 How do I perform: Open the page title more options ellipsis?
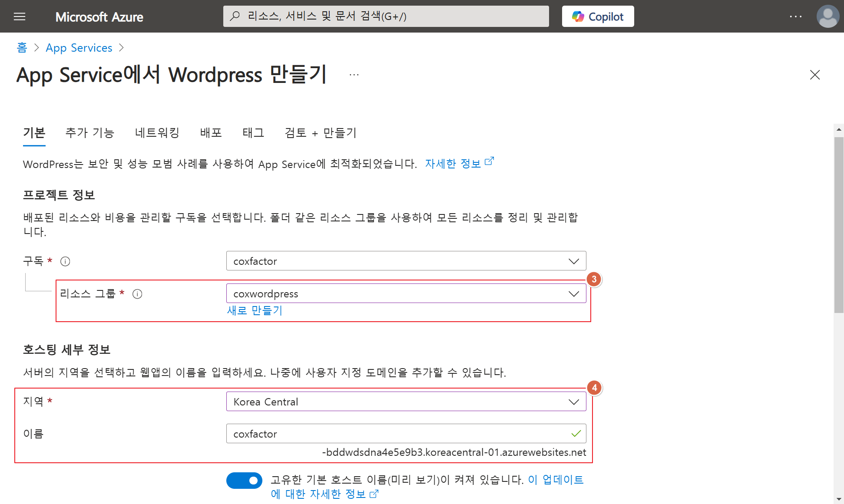coord(354,75)
